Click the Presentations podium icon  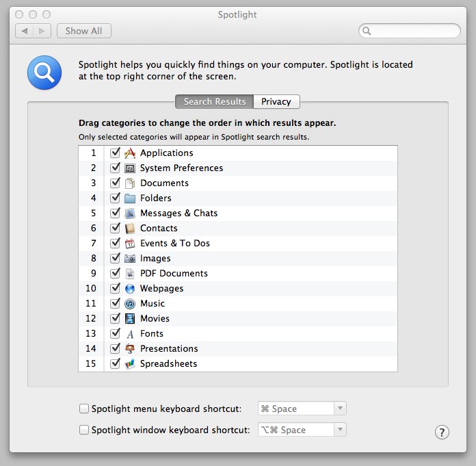point(130,349)
